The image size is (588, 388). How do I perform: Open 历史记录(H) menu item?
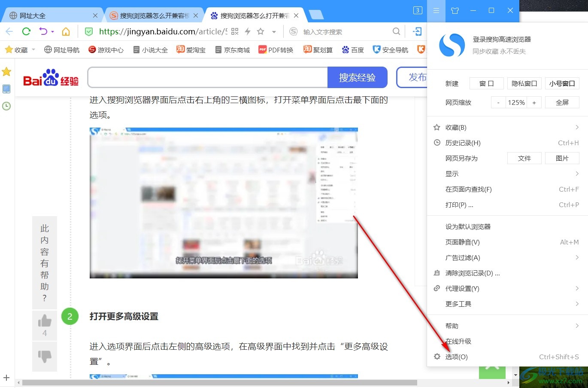coord(507,143)
